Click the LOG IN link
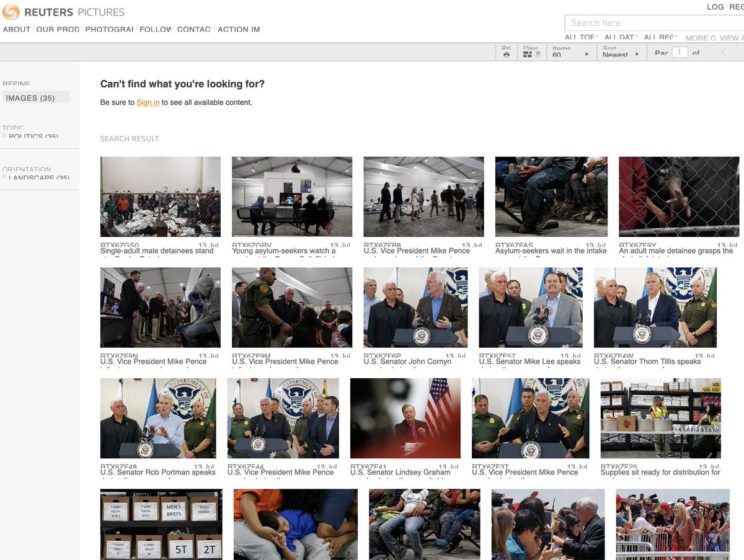This screenshot has height=560, width=744. (715, 7)
